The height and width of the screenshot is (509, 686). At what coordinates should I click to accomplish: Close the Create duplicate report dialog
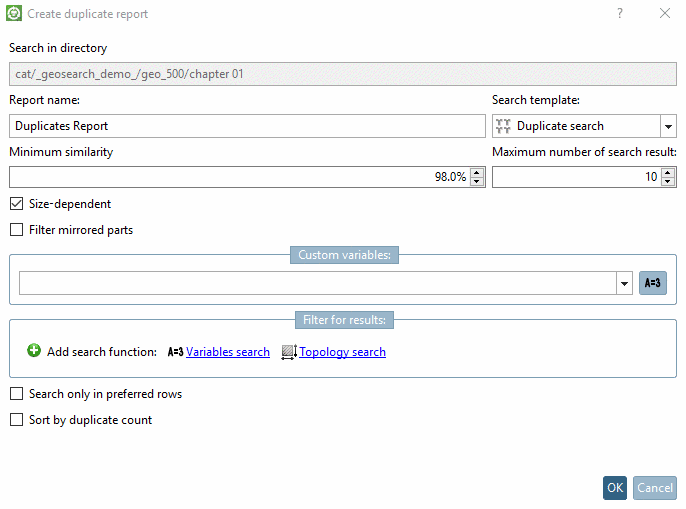[x=665, y=13]
